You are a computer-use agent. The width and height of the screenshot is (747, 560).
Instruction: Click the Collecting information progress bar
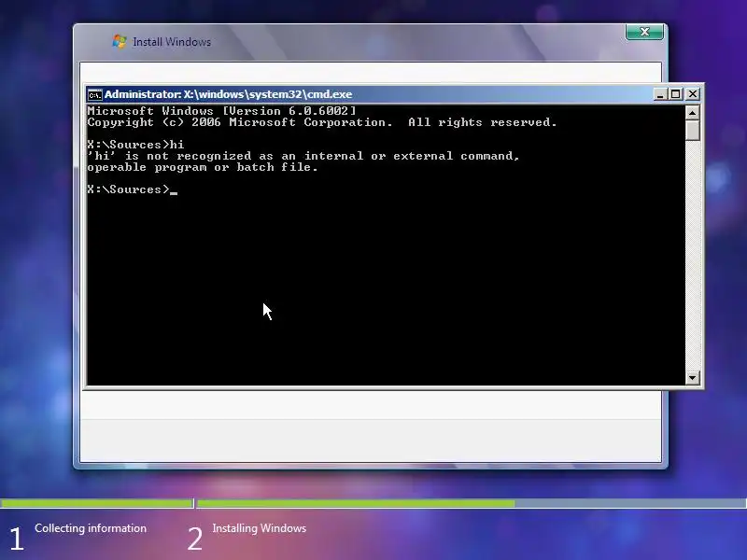(96, 503)
